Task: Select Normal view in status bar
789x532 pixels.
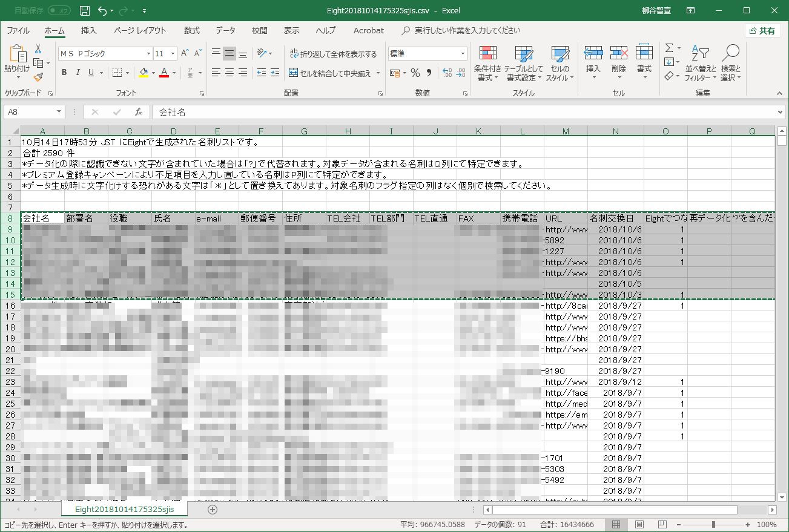Action: click(x=616, y=525)
